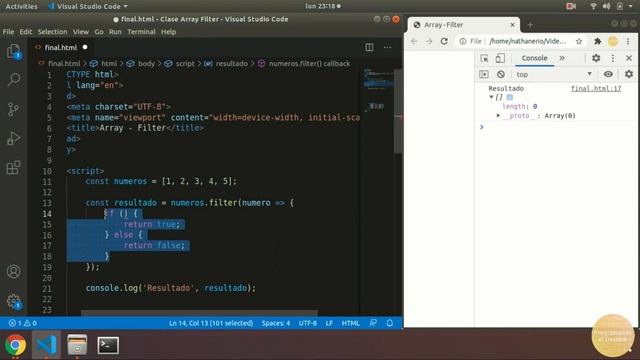
Task: Open the DevTools customize three-dot menu
Action: pos(613,58)
